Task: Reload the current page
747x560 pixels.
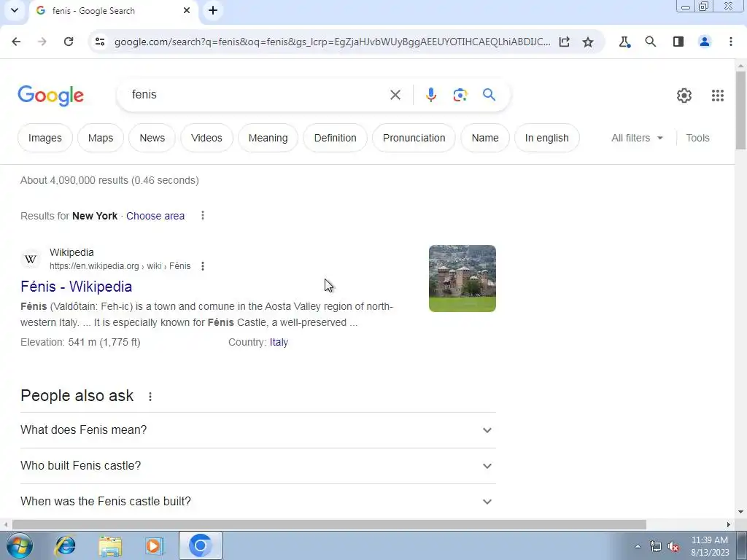Action: point(69,42)
